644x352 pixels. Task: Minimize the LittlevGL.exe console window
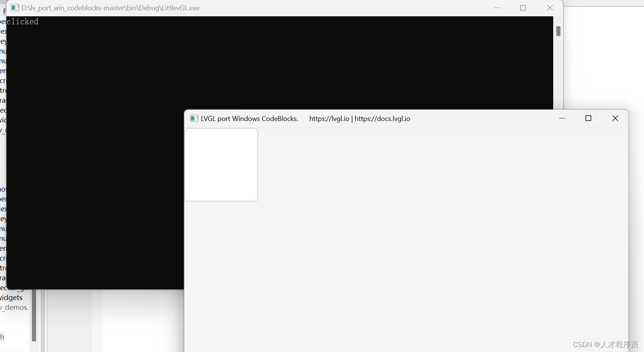click(x=497, y=8)
